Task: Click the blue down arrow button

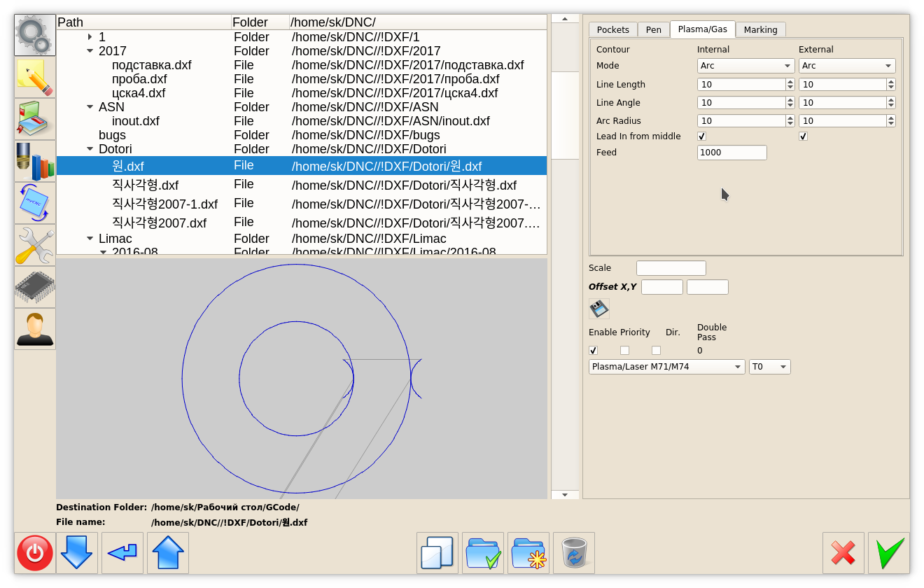Action: 77,553
